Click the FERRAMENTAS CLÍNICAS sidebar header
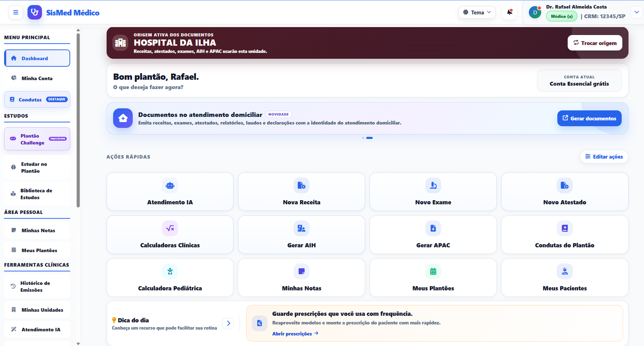 click(37, 265)
